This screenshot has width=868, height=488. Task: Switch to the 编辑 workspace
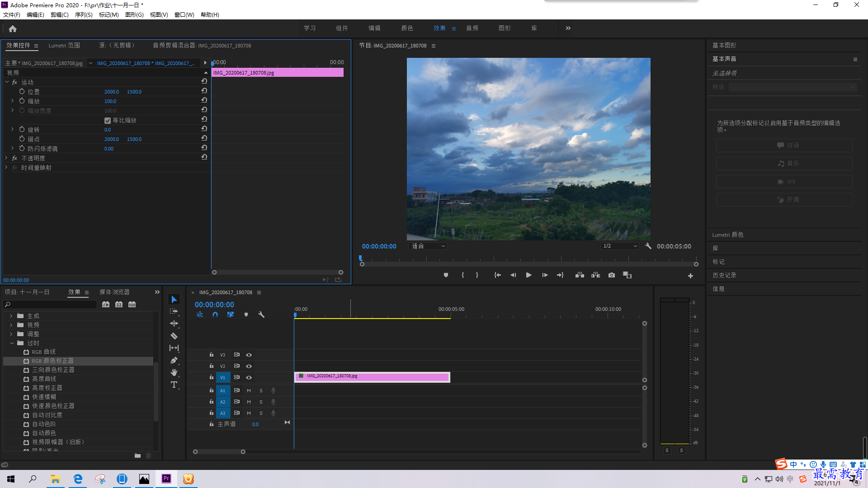pyautogui.click(x=374, y=28)
